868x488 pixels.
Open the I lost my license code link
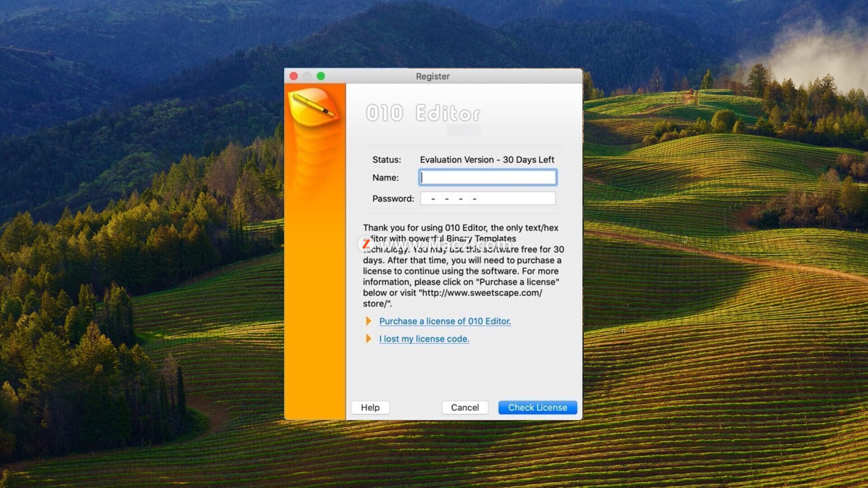tap(424, 339)
